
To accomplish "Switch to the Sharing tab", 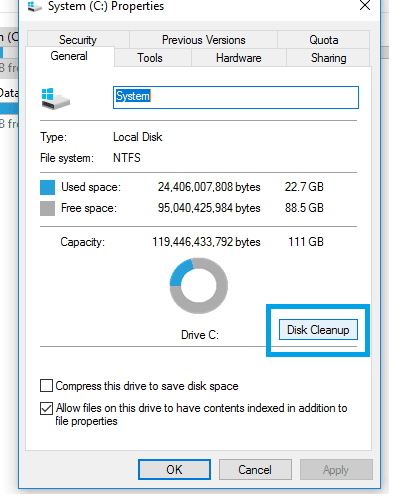I will tap(328, 58).
